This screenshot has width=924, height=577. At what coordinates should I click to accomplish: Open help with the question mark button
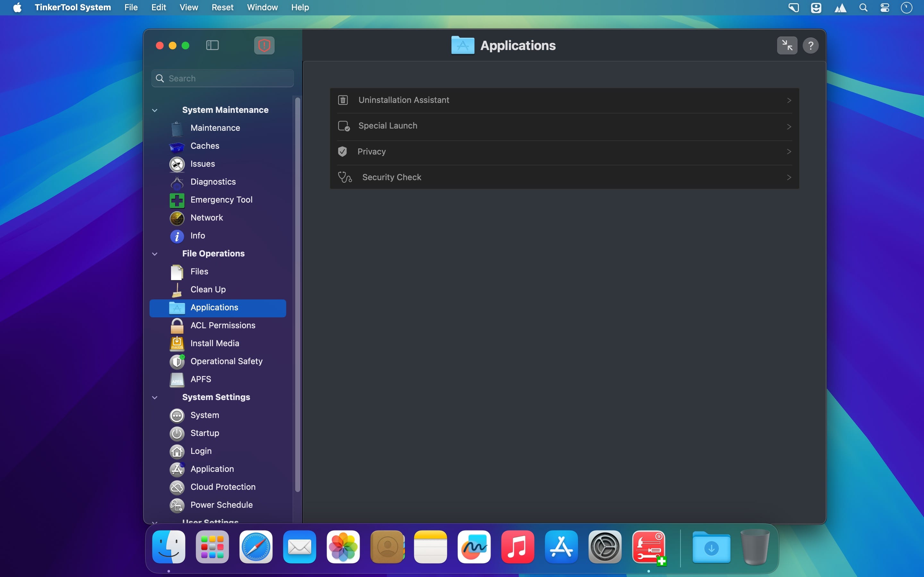(810, 46)
